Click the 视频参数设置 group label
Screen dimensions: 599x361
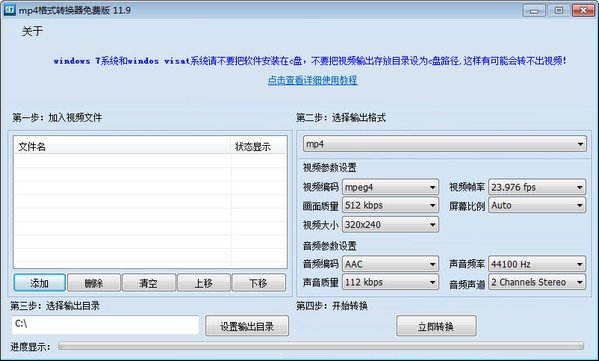(330, 167)
